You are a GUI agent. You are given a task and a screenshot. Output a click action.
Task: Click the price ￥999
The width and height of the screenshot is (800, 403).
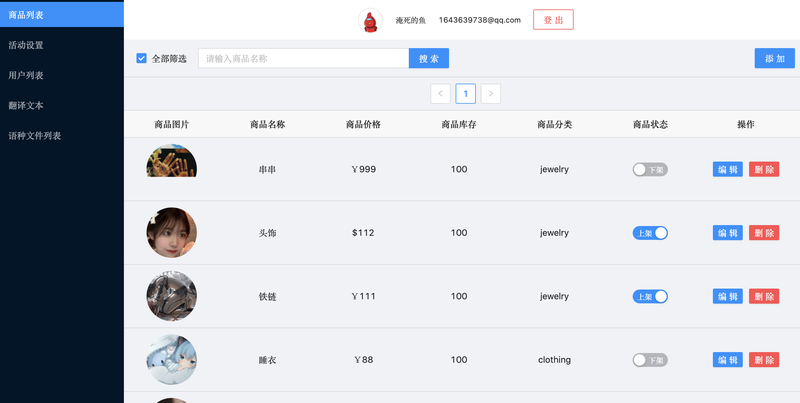[363, 169]
